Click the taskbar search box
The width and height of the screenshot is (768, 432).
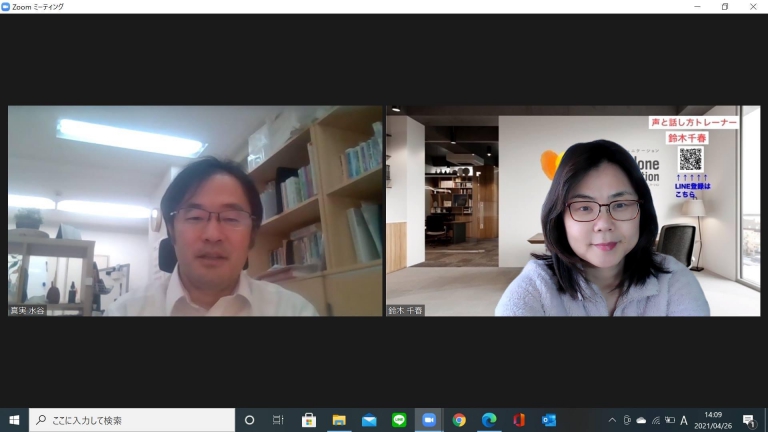click(x=132, y=420)
